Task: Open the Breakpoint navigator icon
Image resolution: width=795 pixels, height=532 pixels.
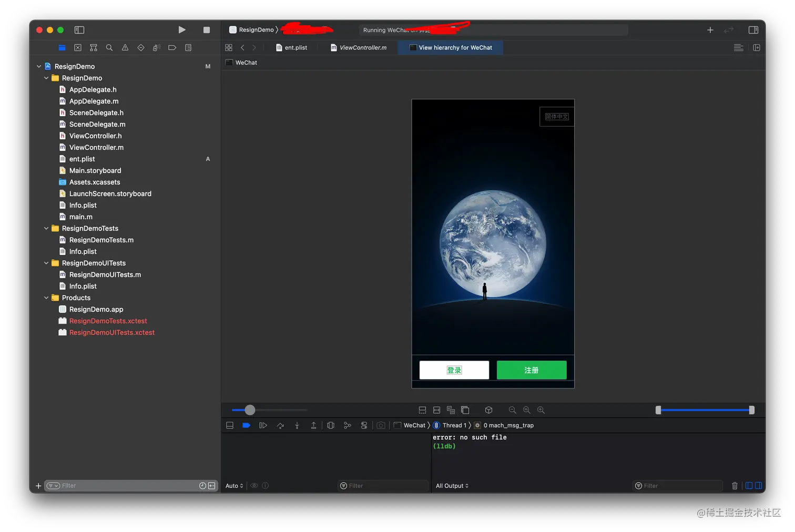Action: point(172,48)
